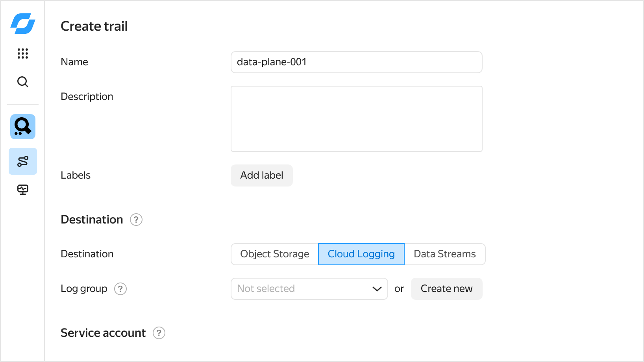The image size is (644, 362).
Task: Choose the Cloud Logging destination option
Action: pos(361,254)
